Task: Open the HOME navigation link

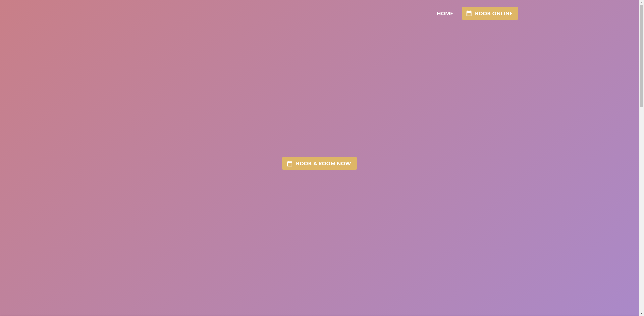Action: pos(445,13)
